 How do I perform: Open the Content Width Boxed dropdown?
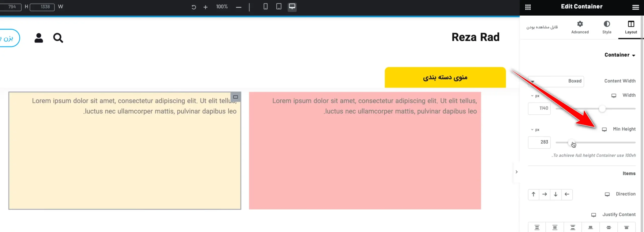[x=556, y=81]
